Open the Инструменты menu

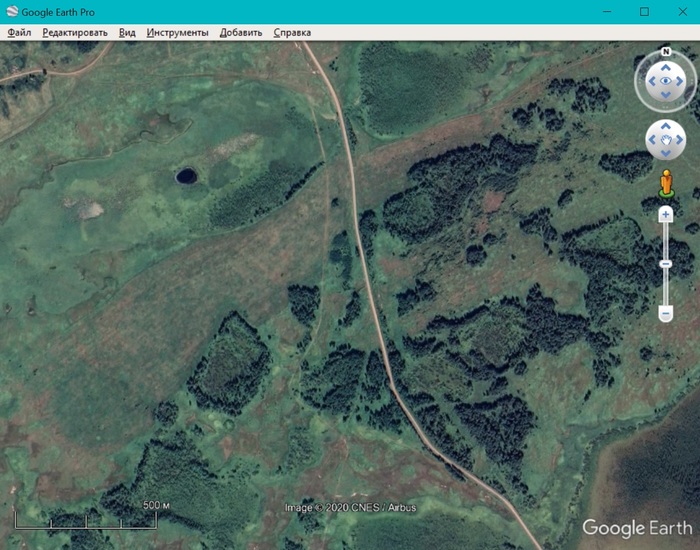(x=177, y=33)
